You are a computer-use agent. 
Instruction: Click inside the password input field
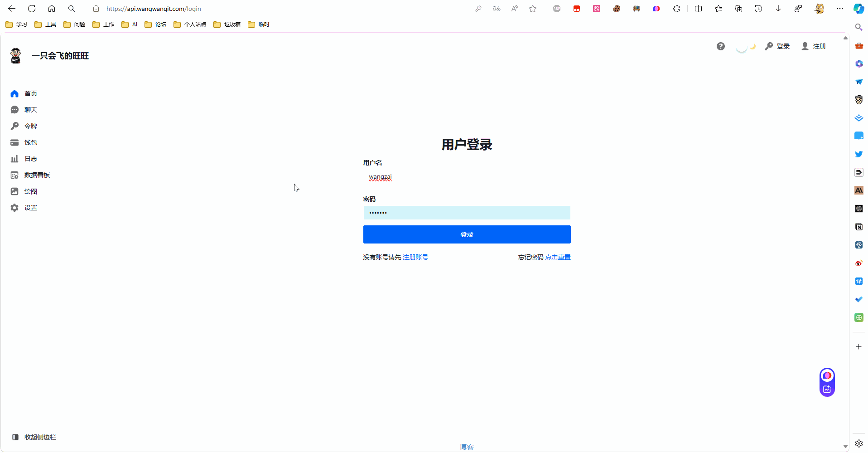466,212
